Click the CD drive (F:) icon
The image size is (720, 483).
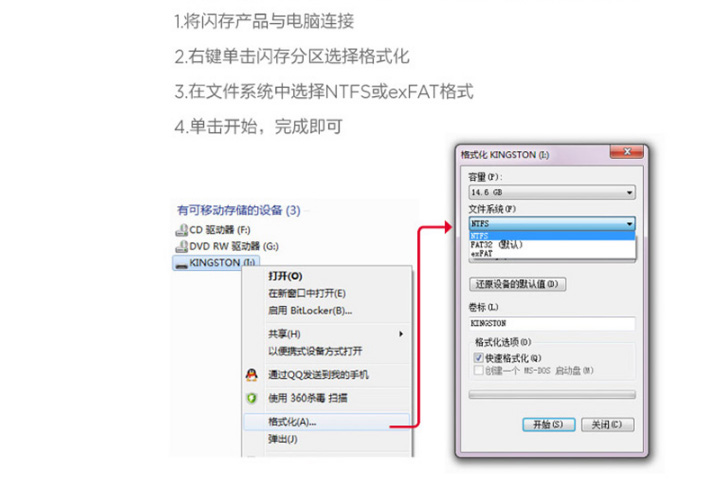182,230
